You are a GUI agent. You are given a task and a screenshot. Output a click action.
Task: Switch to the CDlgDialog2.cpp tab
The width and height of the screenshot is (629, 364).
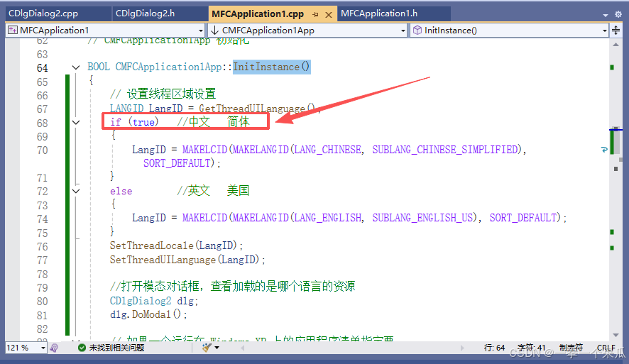pyautogui.click(x=43, y=13)
